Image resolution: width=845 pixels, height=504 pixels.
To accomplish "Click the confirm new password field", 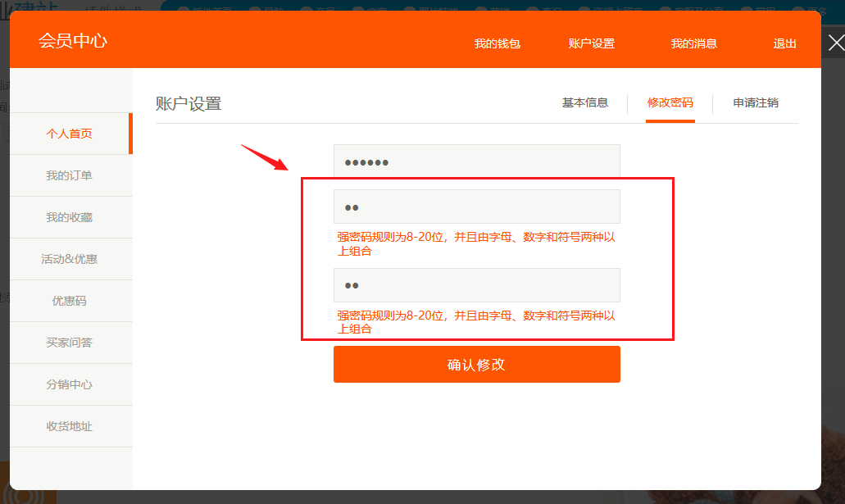I will click(x=476, y=285).
